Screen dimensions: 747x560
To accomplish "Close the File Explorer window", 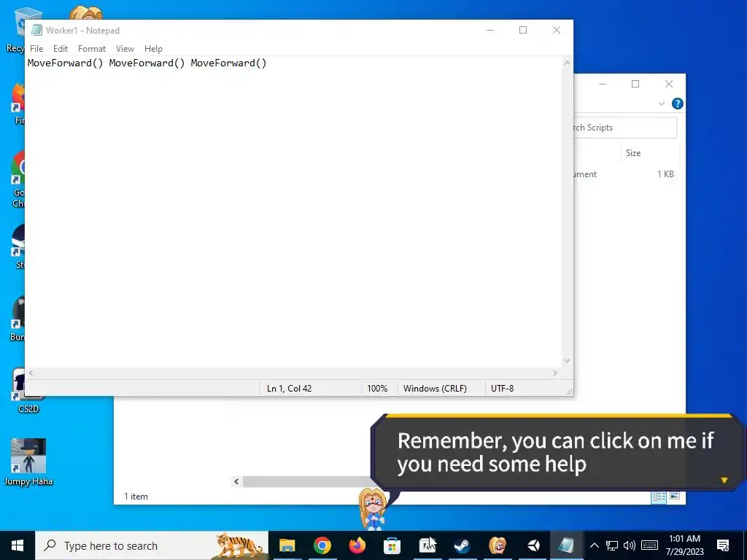I will 669,85.
